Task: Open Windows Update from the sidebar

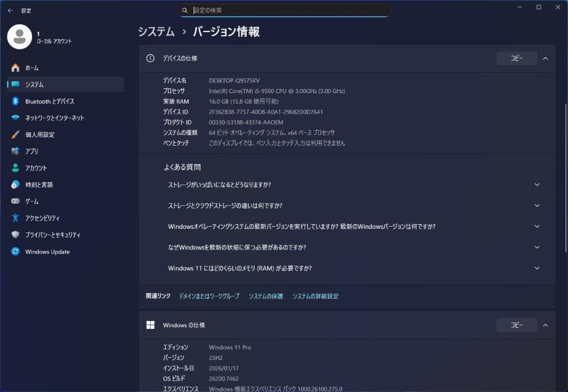Action: pos(47,252)
